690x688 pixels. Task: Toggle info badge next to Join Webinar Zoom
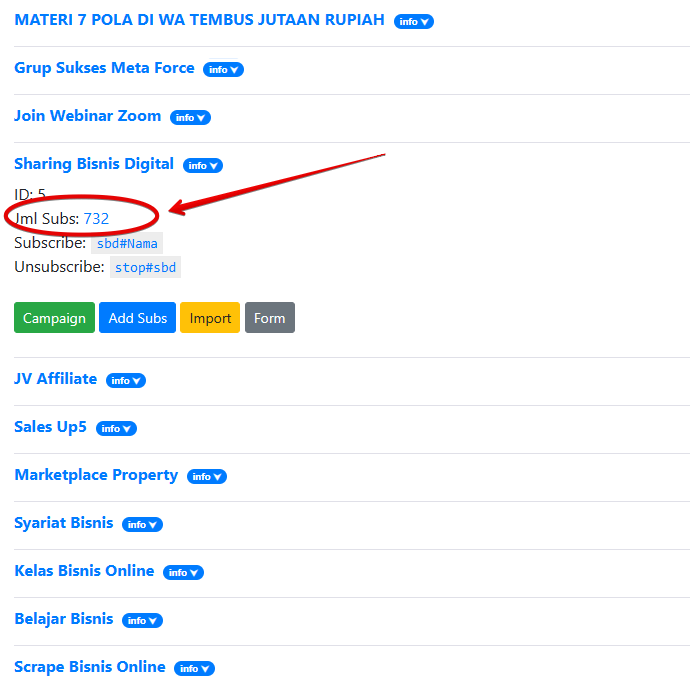point(190,118)
